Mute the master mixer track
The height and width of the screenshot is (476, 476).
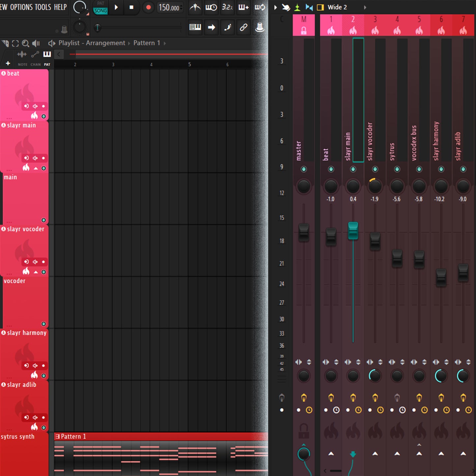pos(304,169)
